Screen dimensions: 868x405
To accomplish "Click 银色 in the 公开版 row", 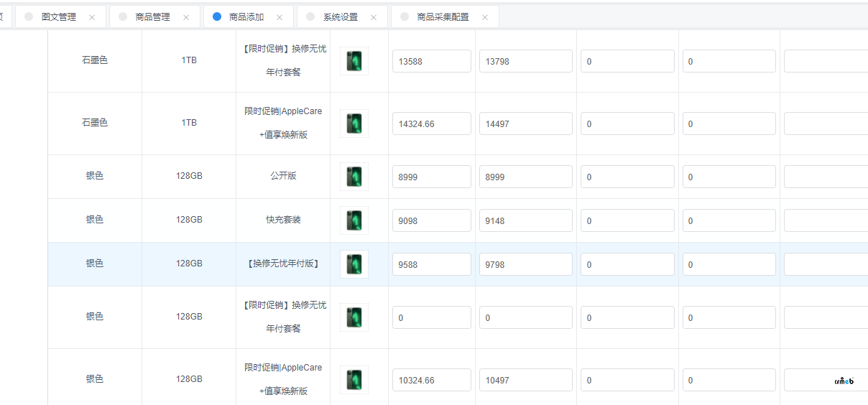I will (95, 176).
